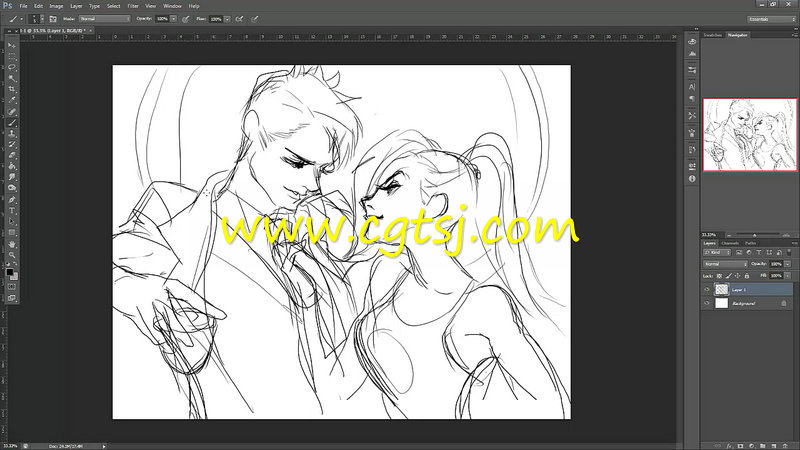Screen dimensions: 800x450
Task: Open the Paragraph panel icon
Action: (692, 98)
